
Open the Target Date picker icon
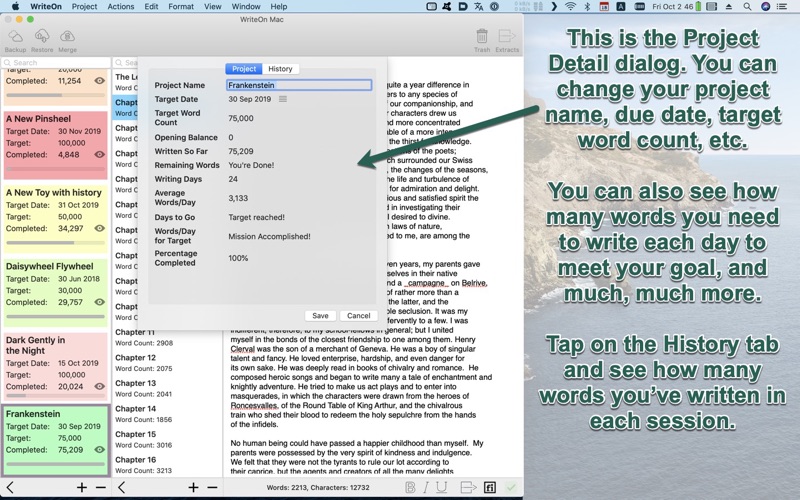(x=283, y=99)
